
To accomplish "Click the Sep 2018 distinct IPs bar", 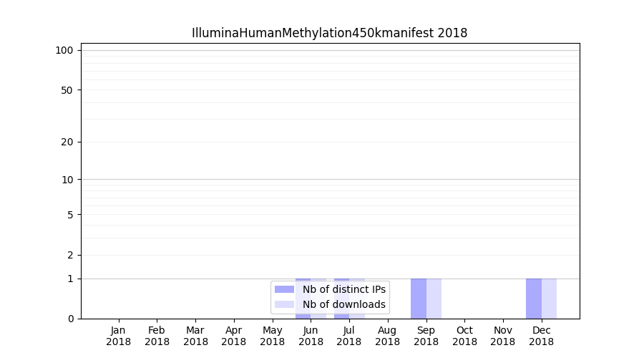I will 419,299.
